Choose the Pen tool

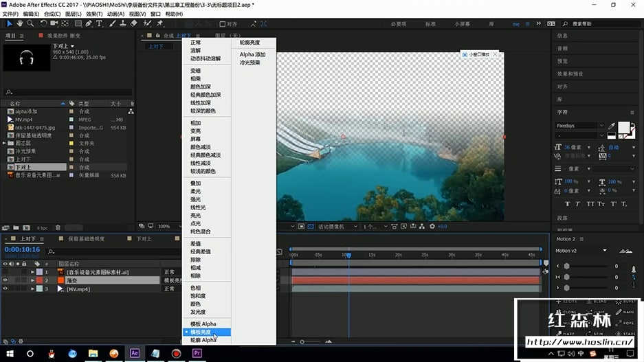[x=87, y=23]
